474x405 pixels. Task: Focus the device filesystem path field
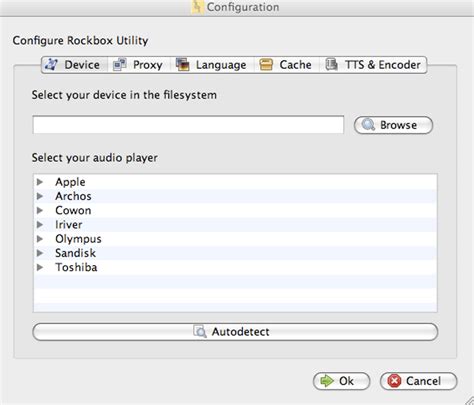tap(188, 125)
